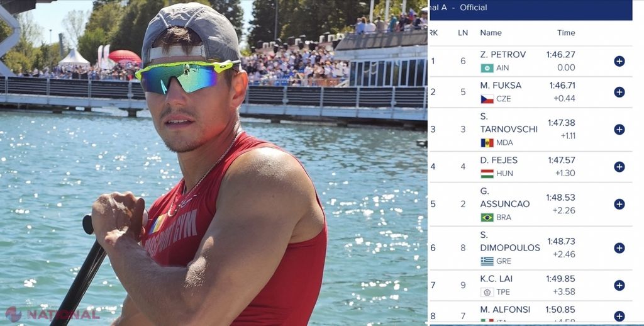Click plus icon for S. Dimopoulos
The width and height of the screenshot is (644, 326).
619,248
